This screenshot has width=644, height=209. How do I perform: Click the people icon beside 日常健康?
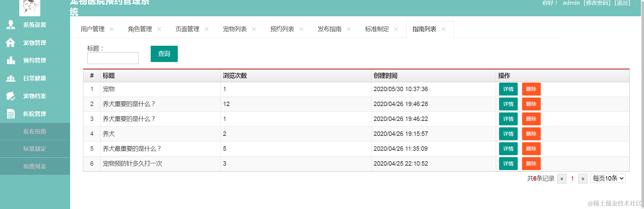click(x=11, y=78)
